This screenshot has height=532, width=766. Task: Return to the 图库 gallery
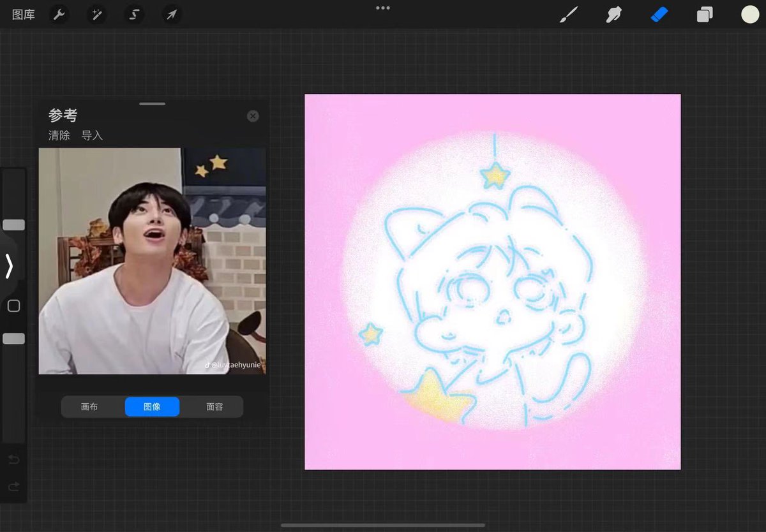click(x=24, y=14)
